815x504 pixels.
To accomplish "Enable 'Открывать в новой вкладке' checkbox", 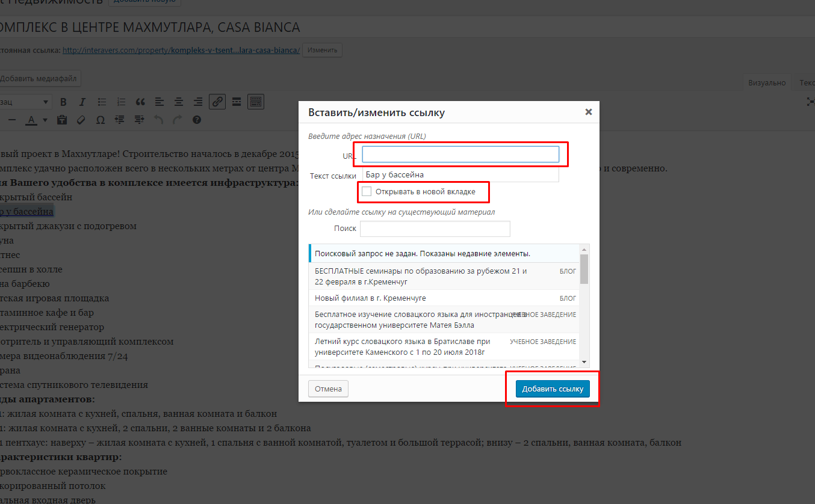I will (x=367, y=192).
